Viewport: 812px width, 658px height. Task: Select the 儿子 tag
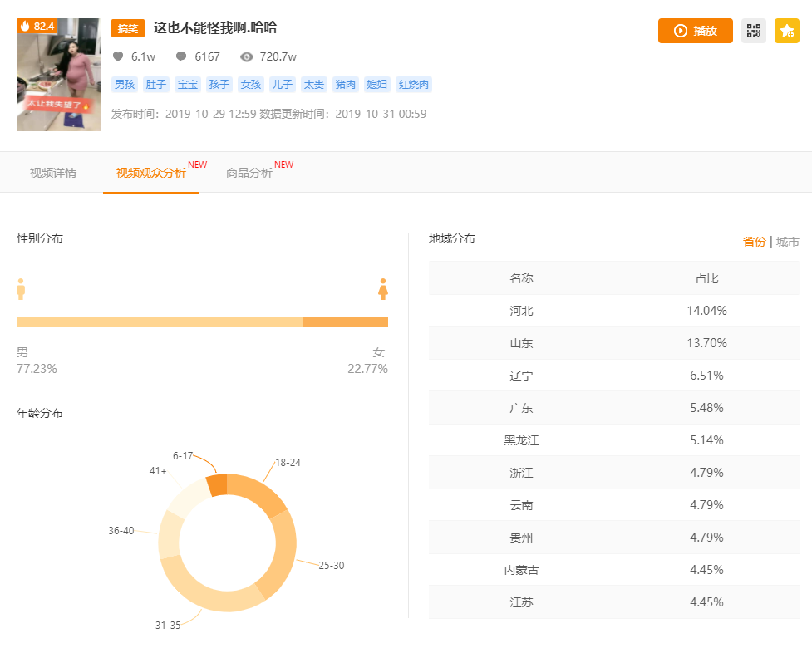point(283,85)
